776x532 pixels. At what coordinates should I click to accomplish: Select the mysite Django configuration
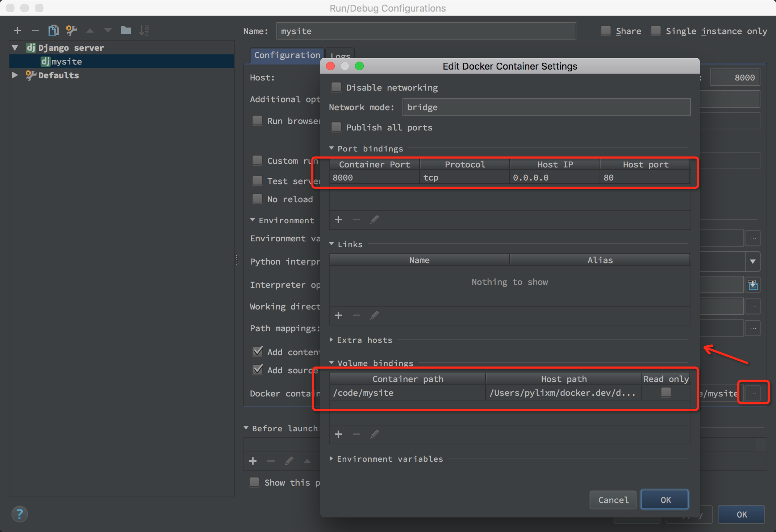[67, 62]
